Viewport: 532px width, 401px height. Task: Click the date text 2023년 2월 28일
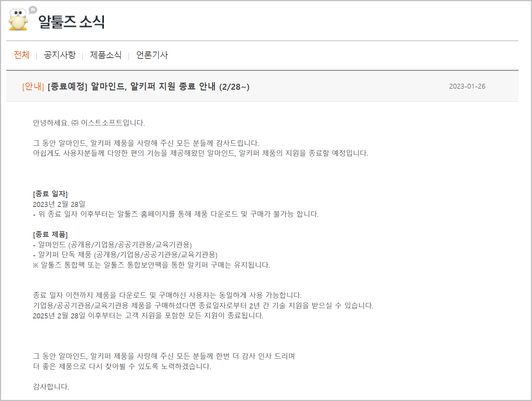click(59, 204)
